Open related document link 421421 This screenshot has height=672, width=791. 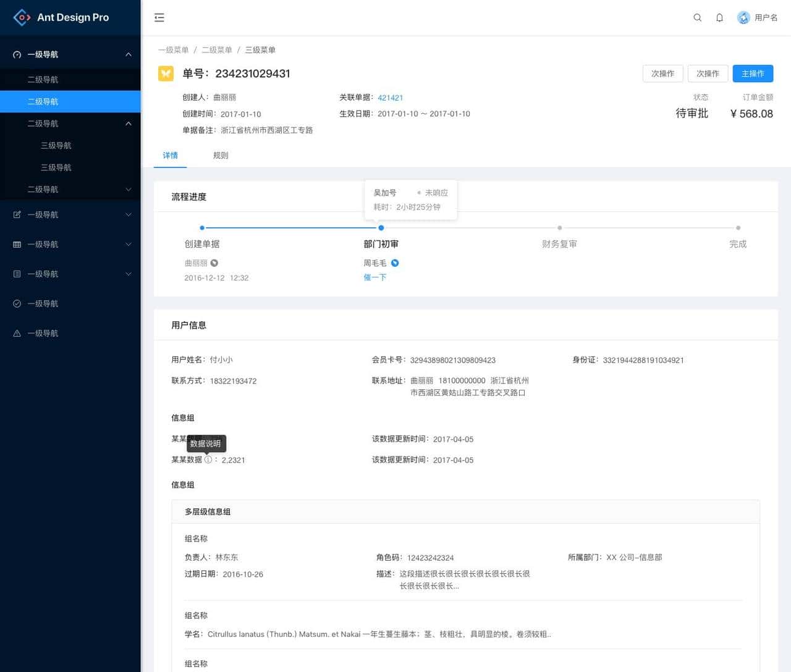coord(390,98)
